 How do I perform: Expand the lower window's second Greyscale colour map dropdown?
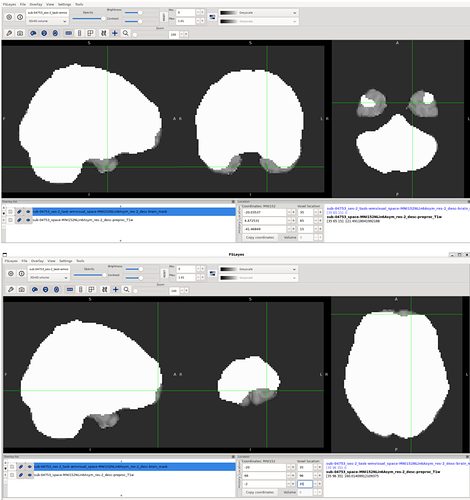pyautogui.click(x=258, y=278)
